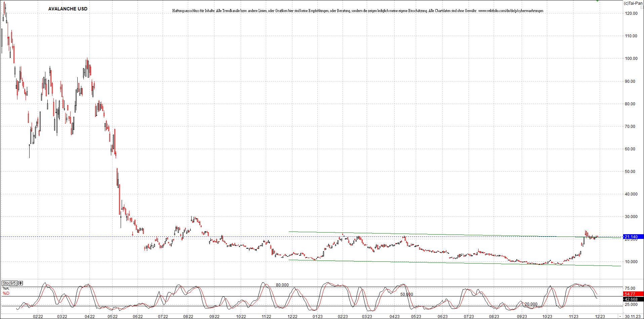
Task: Open the Sto(9/5) indicator settings label
Action: [9, 283]
